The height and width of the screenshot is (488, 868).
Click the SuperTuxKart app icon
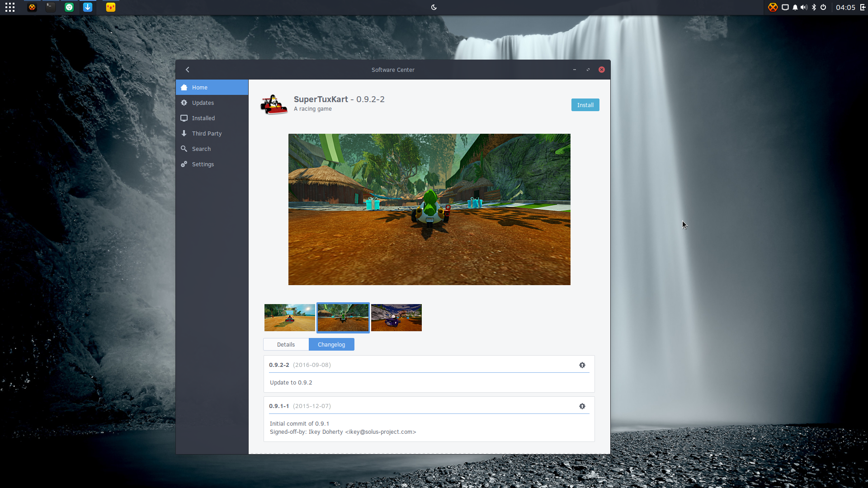tap(274, 104)
